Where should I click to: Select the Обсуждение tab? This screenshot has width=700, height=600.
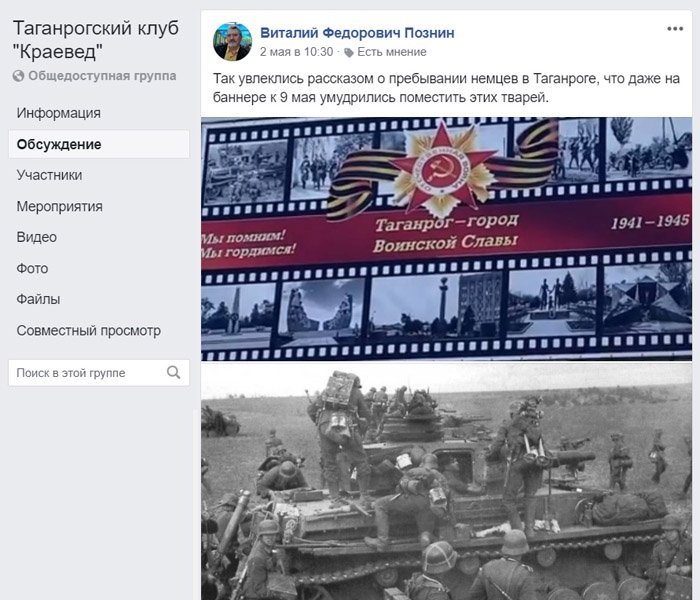coord(99,144)
